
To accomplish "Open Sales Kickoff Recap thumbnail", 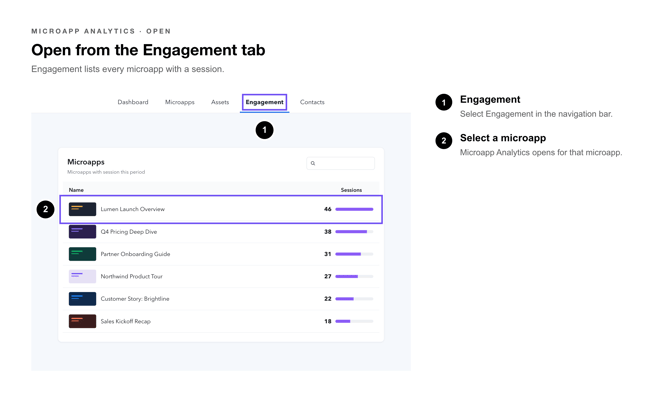I will tap(82, 321).
